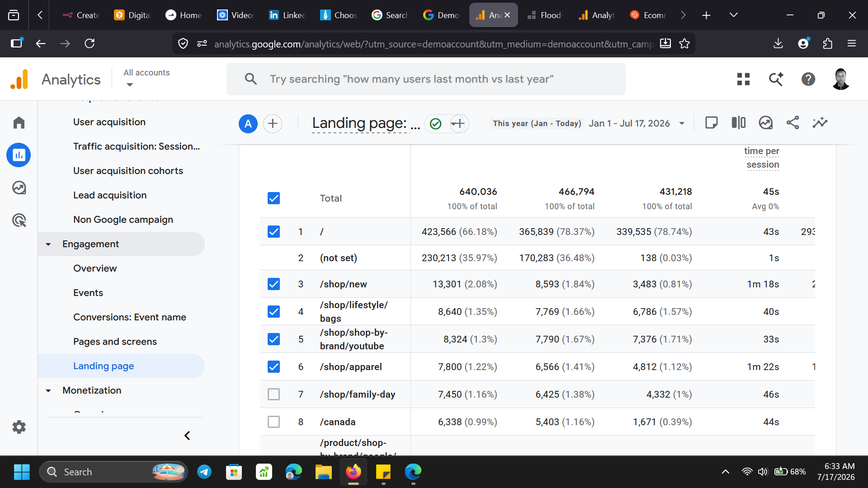This screenshot has height=488, width=868.
Task: Click the report status check icon
Action: pyautogui.click(x=435, y=123)
